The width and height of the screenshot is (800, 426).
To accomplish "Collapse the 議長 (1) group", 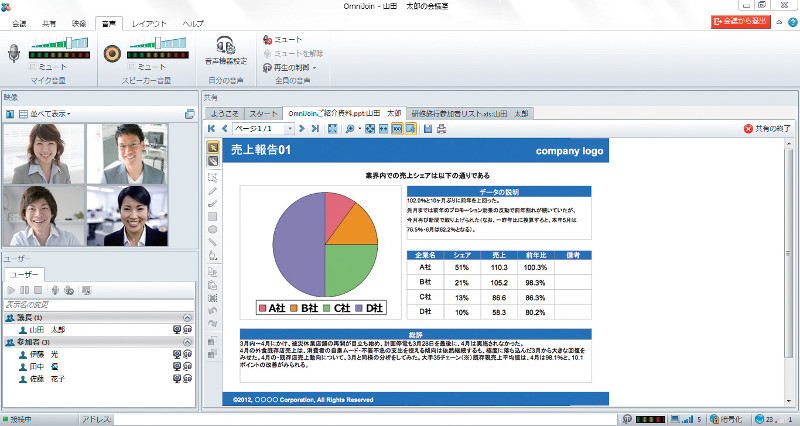I will pyautogui.click(x=187, y=317).
